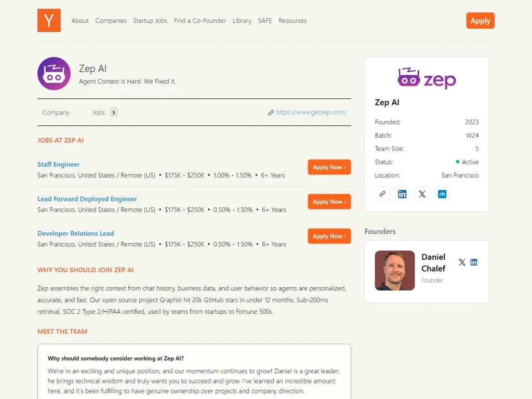Open Daniel Chalef's X profile icon
Screen dimensions: 532x399
[462, 262]
